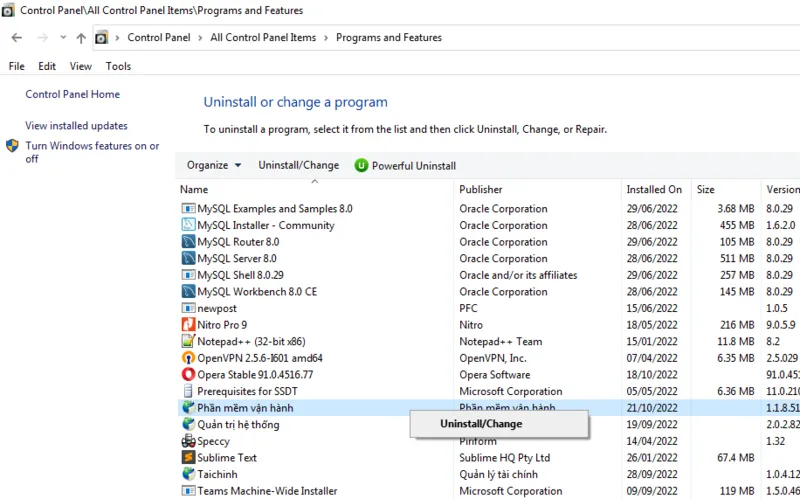
Task: Click the Quản lý tài chính publisher cell
Action: pyautogui.click(x=498, y=475)
